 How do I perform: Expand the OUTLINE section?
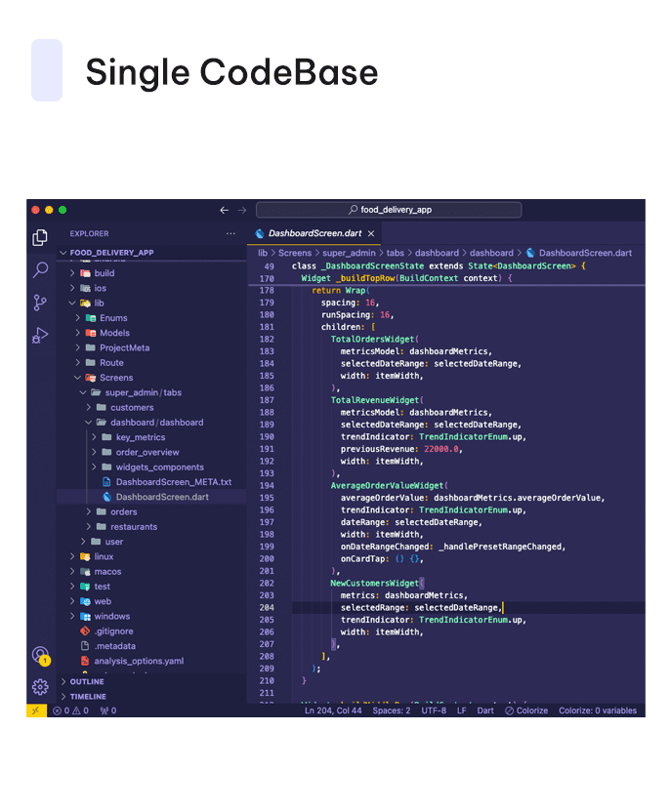(87, 682)
